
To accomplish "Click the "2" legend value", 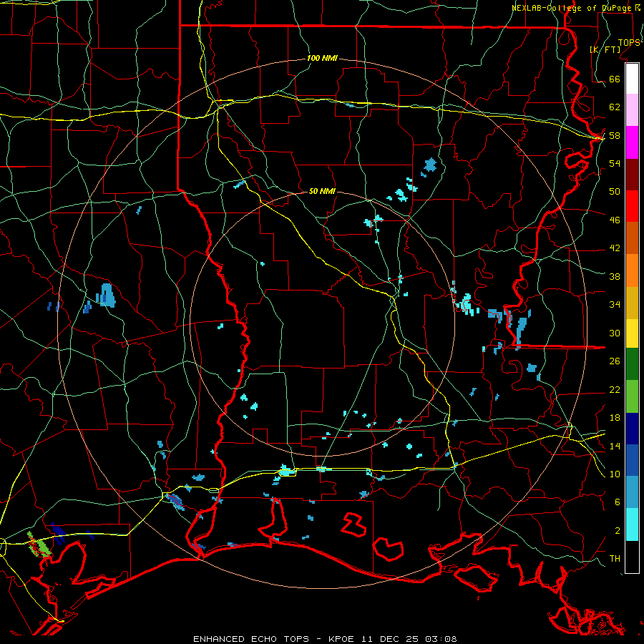I will (618, 530).
